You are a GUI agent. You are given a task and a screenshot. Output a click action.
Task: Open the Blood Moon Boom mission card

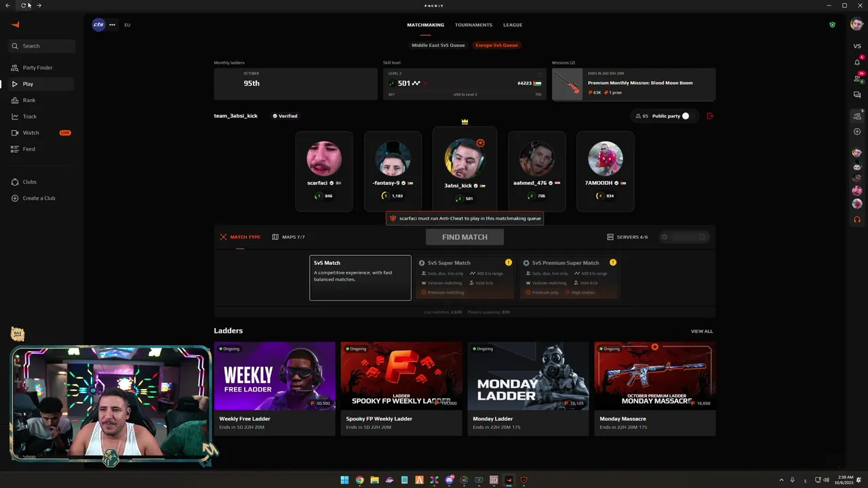pos(633,84)
